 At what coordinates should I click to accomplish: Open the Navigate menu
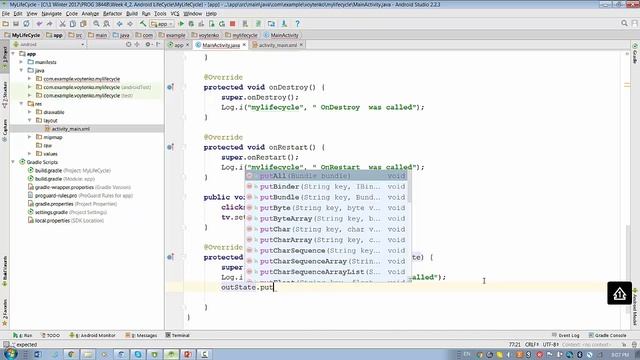(x=51, y=13)
